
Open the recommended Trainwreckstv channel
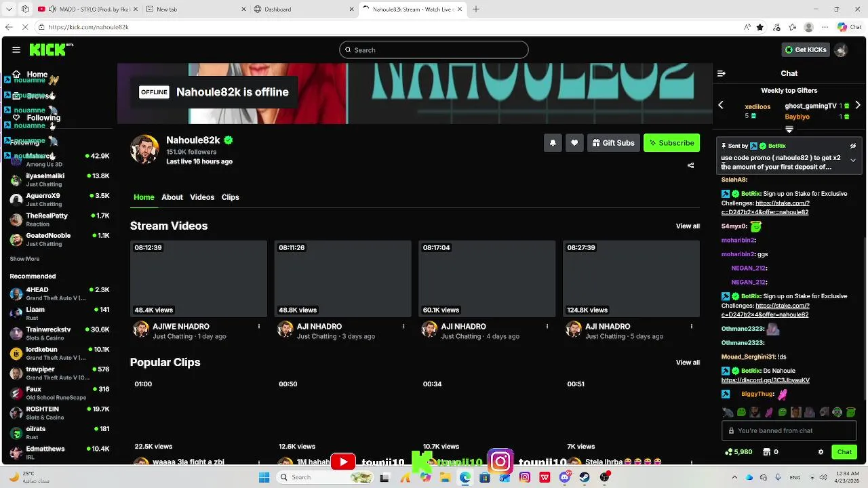60,333
